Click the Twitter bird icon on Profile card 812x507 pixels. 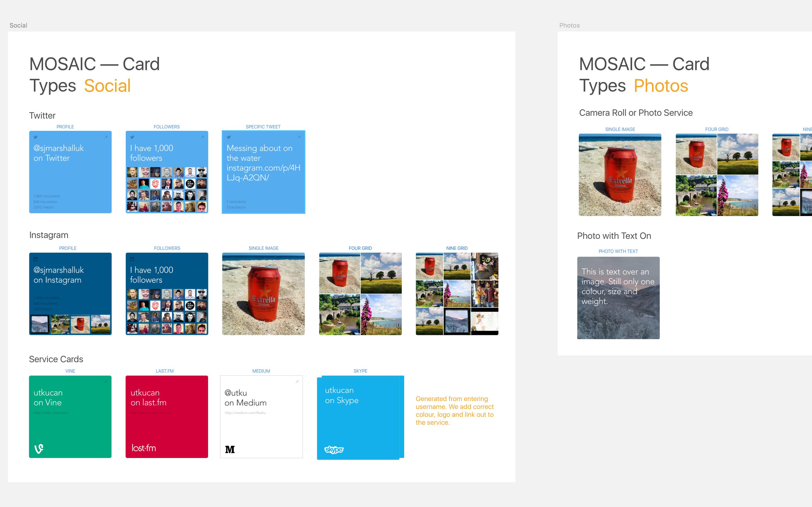coord(36,137)
